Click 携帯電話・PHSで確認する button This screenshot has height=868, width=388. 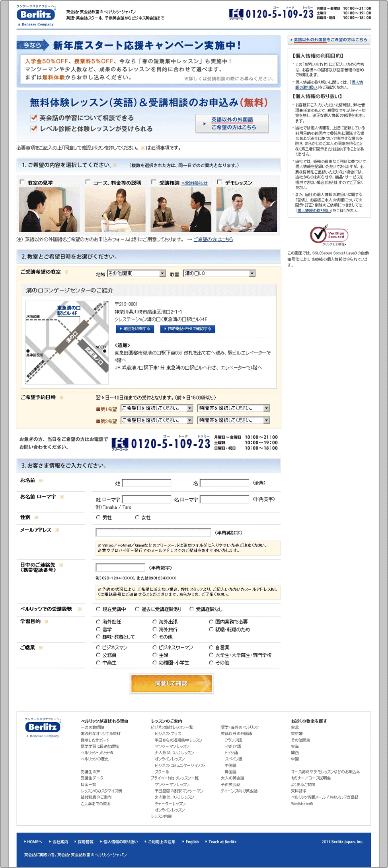pyautogui.click(x=188, y=329)
